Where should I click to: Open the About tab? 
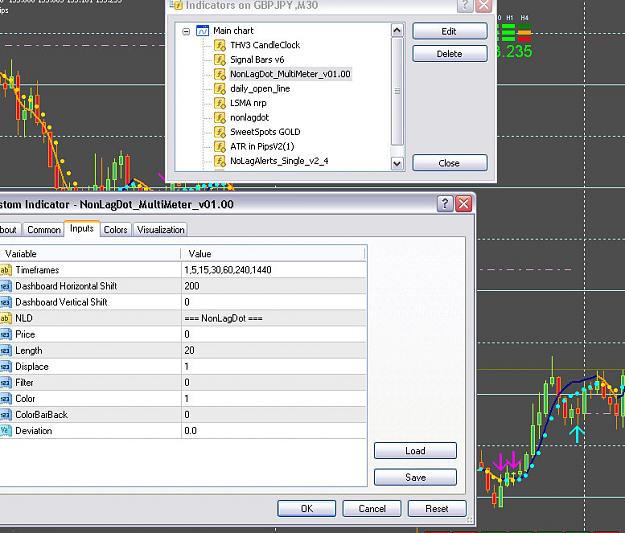click(x=10, y=230)
